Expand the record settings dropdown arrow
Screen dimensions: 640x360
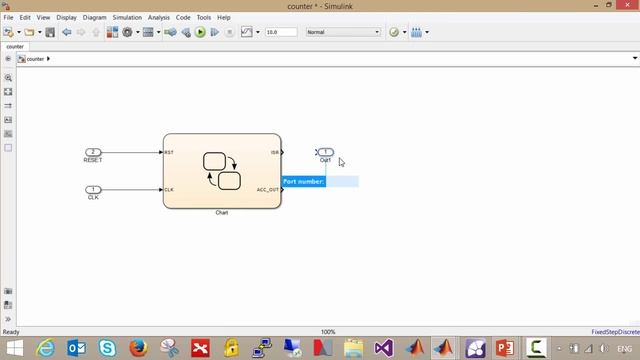pyautogui.click(x=258, y=32)
